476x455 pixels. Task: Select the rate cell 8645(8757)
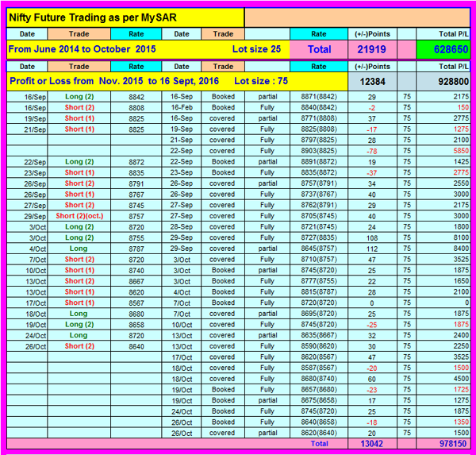click(319, 249)
